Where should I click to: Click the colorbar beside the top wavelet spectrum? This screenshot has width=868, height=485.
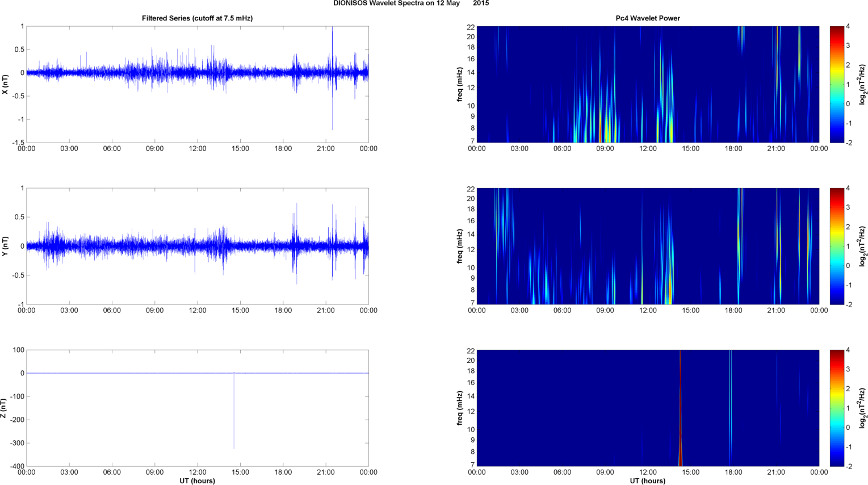point(837,85)
